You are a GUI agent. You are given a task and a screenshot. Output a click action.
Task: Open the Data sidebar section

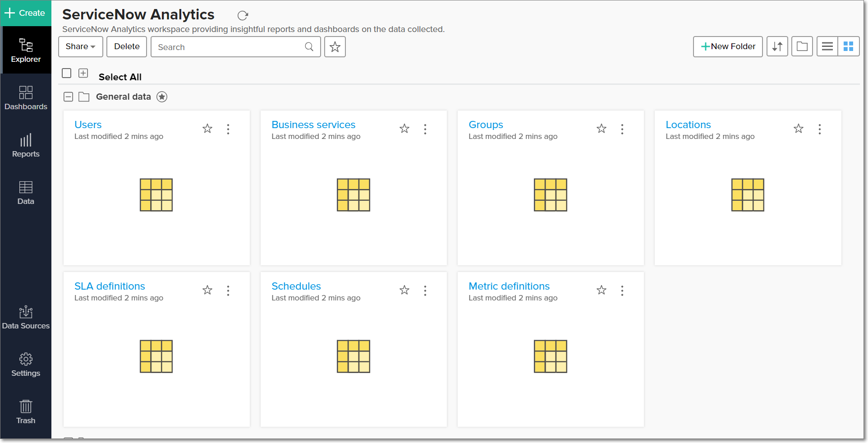click(26, 192)
